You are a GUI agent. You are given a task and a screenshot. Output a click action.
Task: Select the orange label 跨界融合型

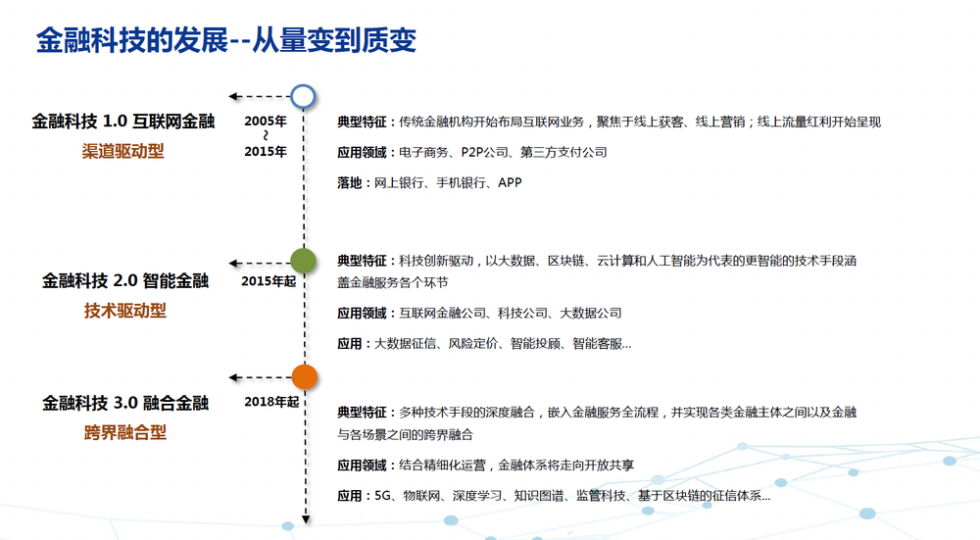(125, 432)
